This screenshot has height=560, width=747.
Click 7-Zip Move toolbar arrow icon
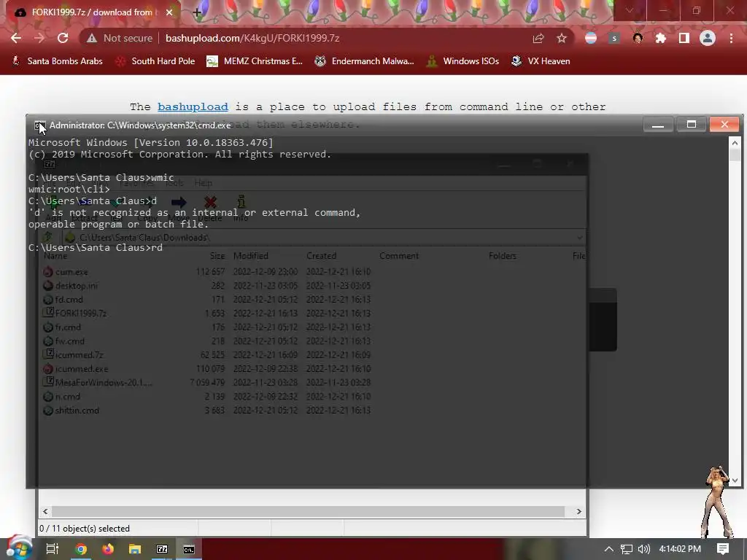[x=179, y=203]
